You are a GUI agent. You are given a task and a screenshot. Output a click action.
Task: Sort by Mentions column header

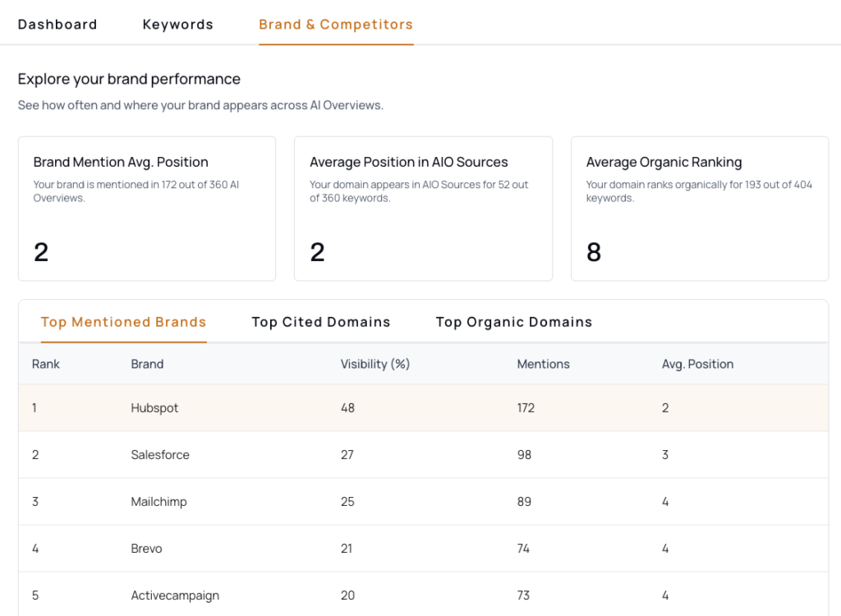543,364
